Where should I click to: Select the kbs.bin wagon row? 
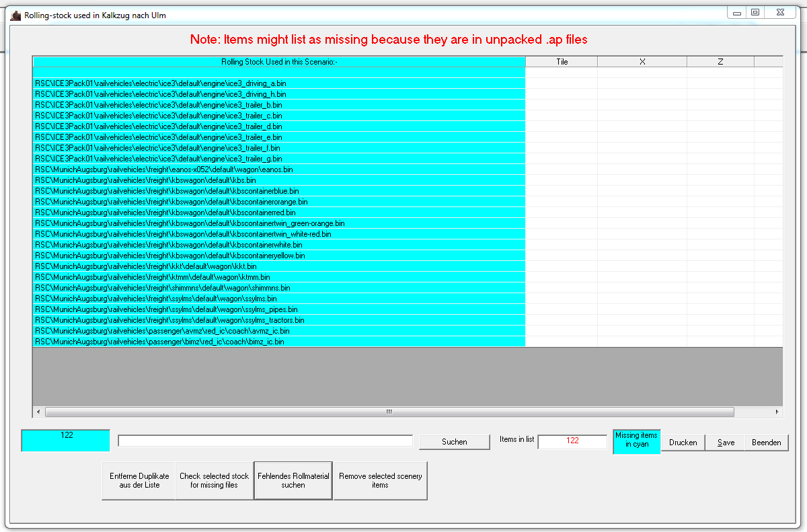[x=279, y=180]
